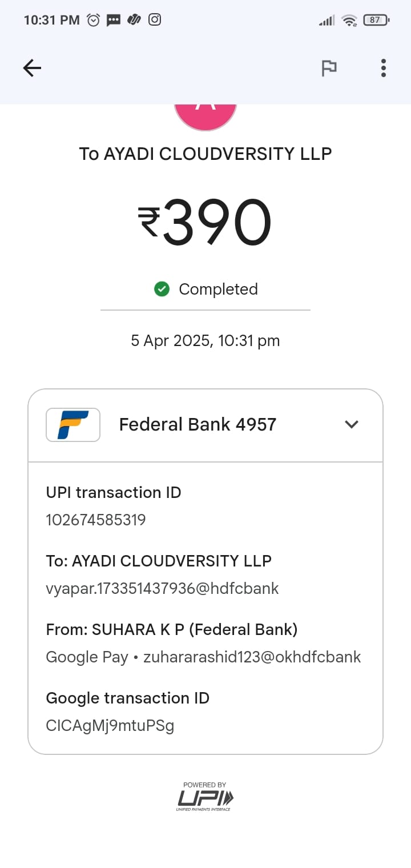This screenshot has height=868, width=411.
Task: Tap the zuhararashid123@okhdfcbank sender address
Action: [x=252, y=657]
